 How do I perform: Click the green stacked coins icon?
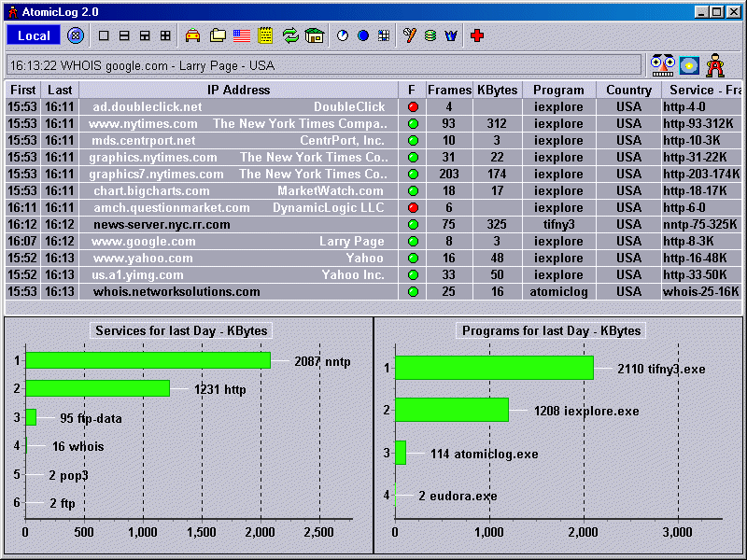tap(430, 35)
